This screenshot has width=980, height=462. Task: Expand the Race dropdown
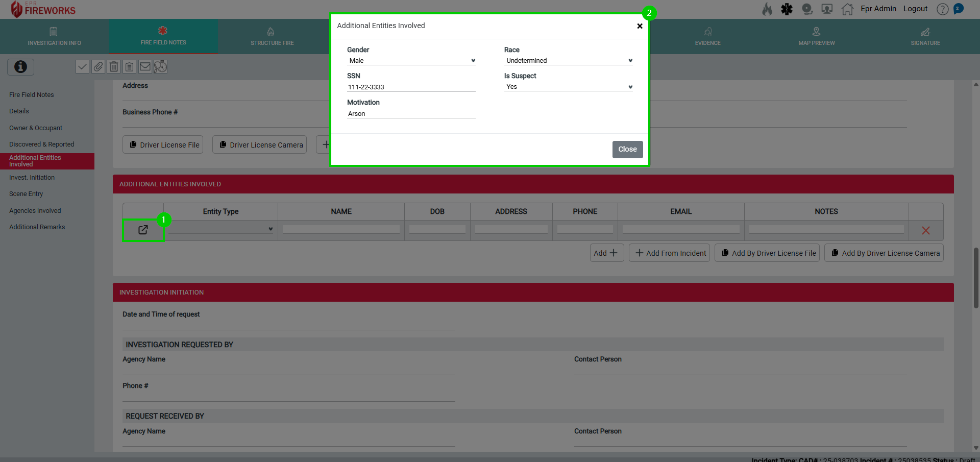(568, 60)
